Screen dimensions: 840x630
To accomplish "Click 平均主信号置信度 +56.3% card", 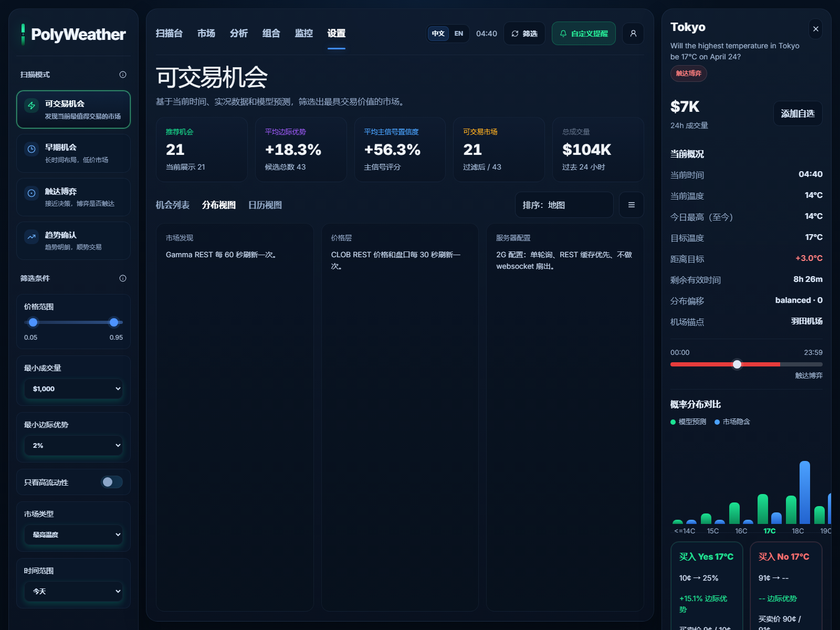I will pyautogui.click(x=400, y=150).
